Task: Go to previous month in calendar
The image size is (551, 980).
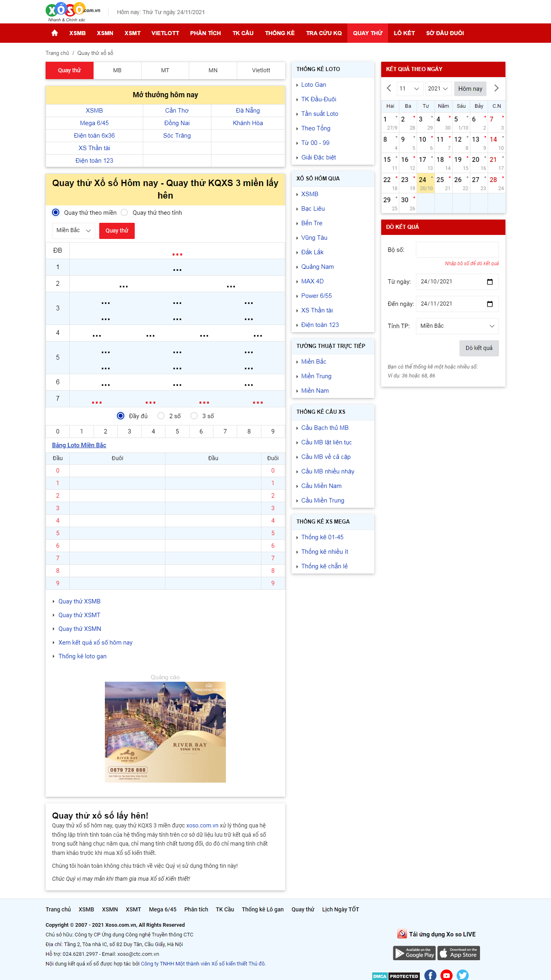Action: coord(389,88)
